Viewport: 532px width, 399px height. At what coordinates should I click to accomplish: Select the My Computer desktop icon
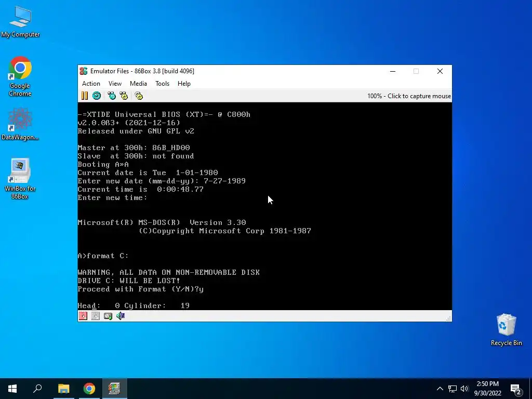pos(20,22)
